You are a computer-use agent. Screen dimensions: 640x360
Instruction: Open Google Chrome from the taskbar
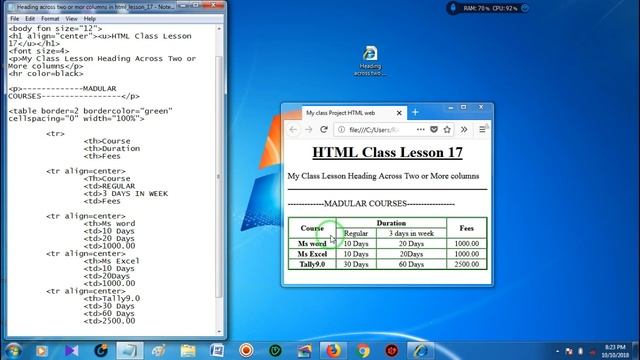click(x=363, y=351)
